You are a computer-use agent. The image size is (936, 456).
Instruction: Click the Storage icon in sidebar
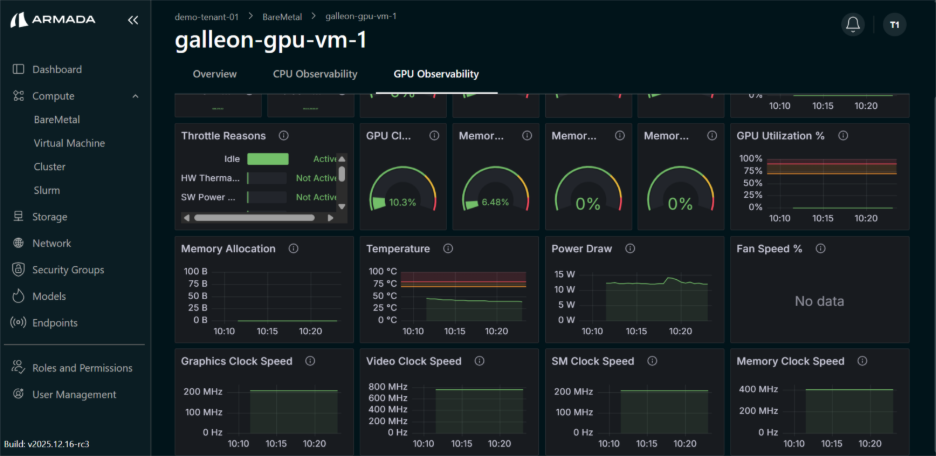click(x=18, y=217)
